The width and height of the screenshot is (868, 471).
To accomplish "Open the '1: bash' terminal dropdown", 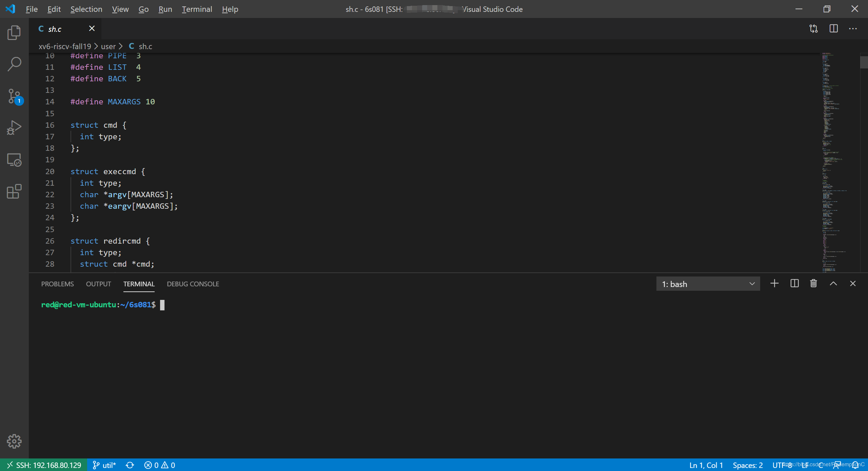I will [x=708, y=284].
